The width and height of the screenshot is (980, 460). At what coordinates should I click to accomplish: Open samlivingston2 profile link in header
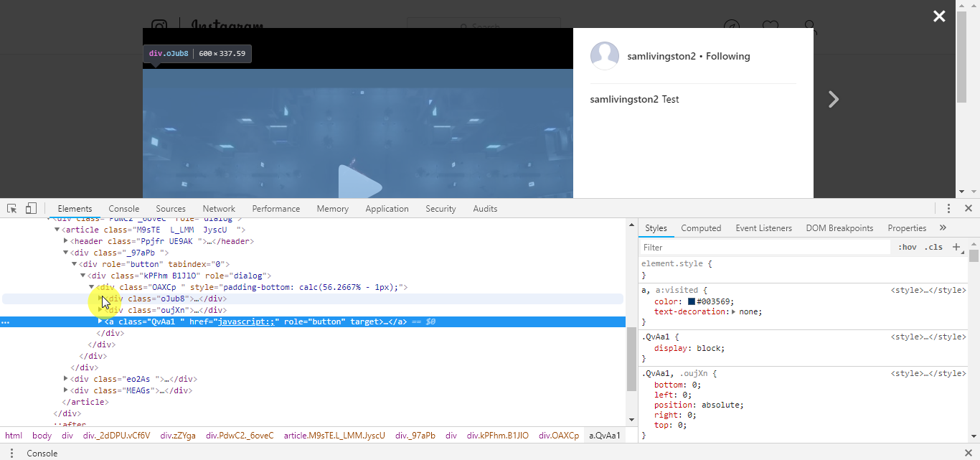click(x=661, y=56)
